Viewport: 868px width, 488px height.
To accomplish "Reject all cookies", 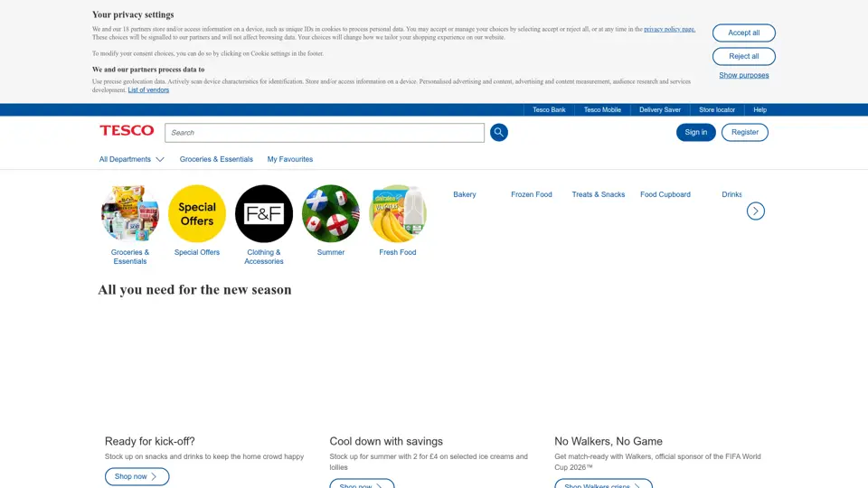I will 743,56.
